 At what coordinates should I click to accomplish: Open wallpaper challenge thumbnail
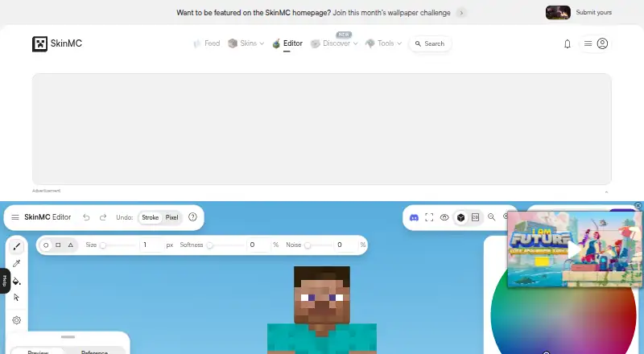point(558,12)
